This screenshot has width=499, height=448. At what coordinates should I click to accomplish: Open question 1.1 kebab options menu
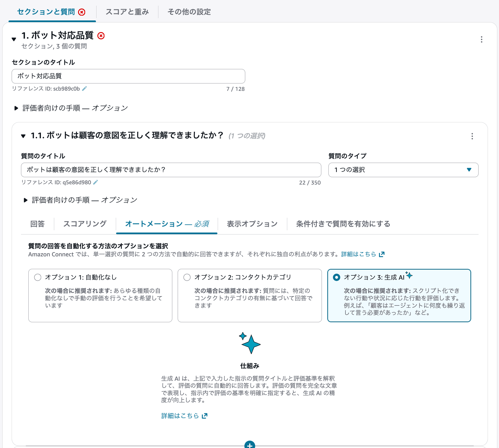coord(472,136)
